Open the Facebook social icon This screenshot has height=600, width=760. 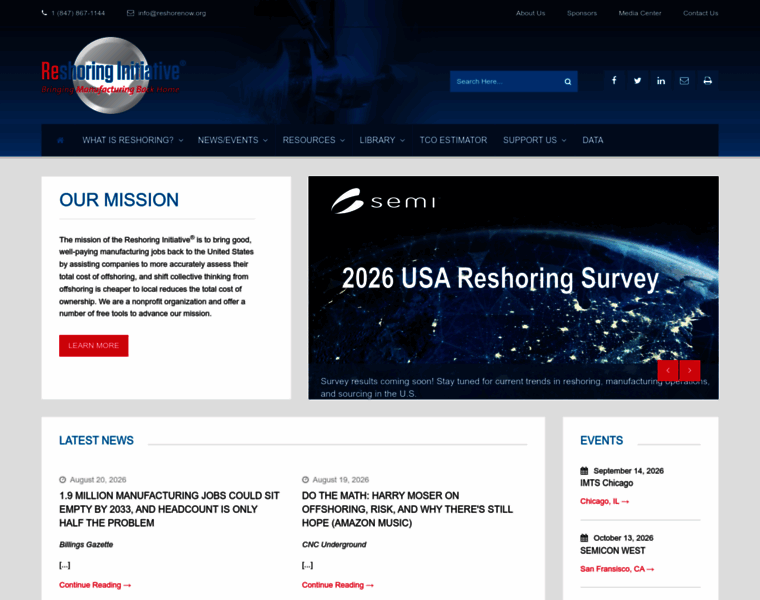[x=614, y=80]
